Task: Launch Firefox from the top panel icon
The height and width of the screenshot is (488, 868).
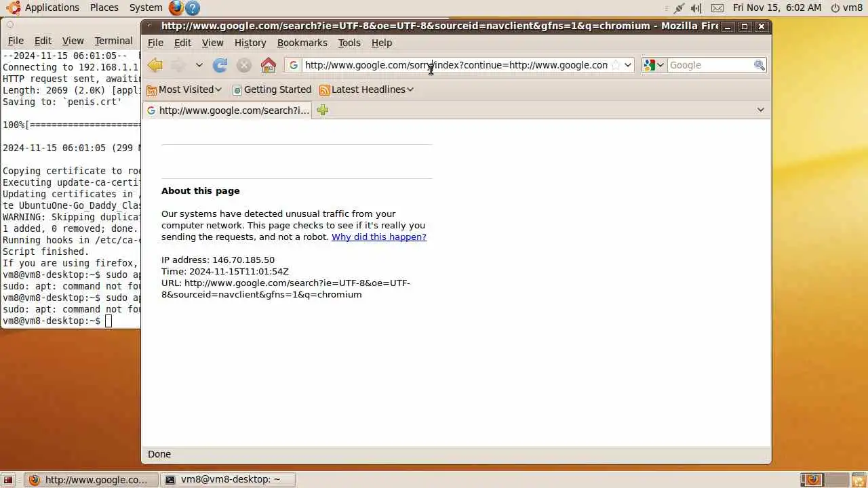Action: (x=176, y=8)
